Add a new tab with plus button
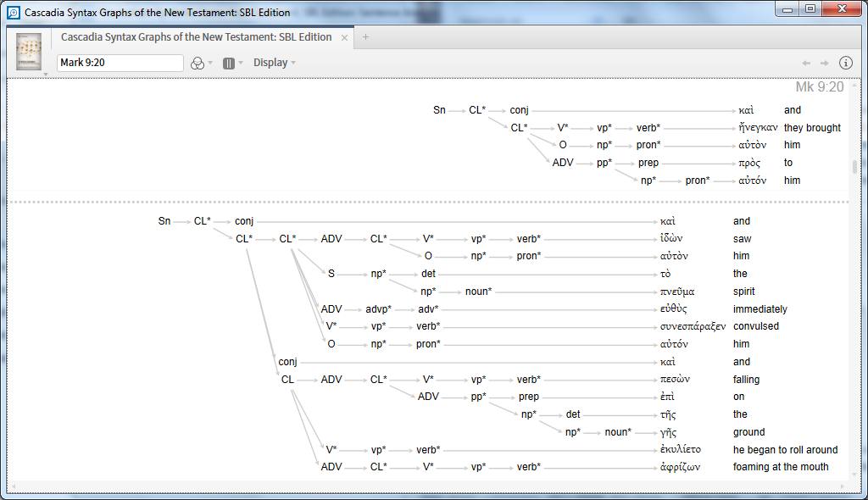Viewport: 868px width, 500px height. click(365, 37)
